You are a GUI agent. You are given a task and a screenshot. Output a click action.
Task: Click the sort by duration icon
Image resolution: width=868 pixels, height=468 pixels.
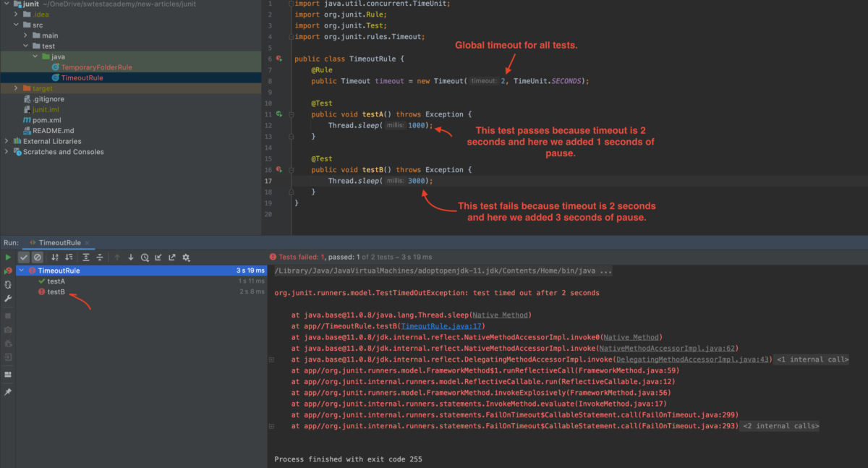[68, 258]
